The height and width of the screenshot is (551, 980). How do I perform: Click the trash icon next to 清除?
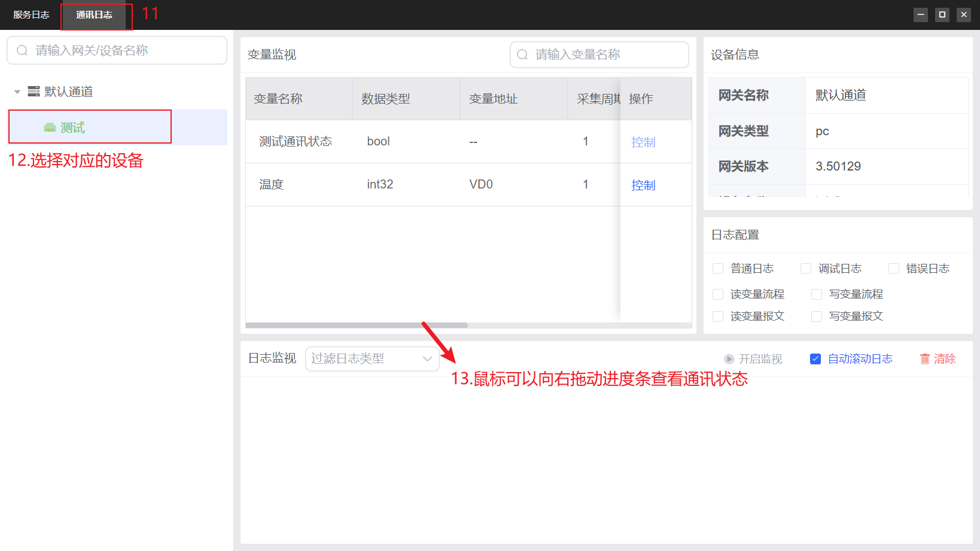[x=925, y=359]
